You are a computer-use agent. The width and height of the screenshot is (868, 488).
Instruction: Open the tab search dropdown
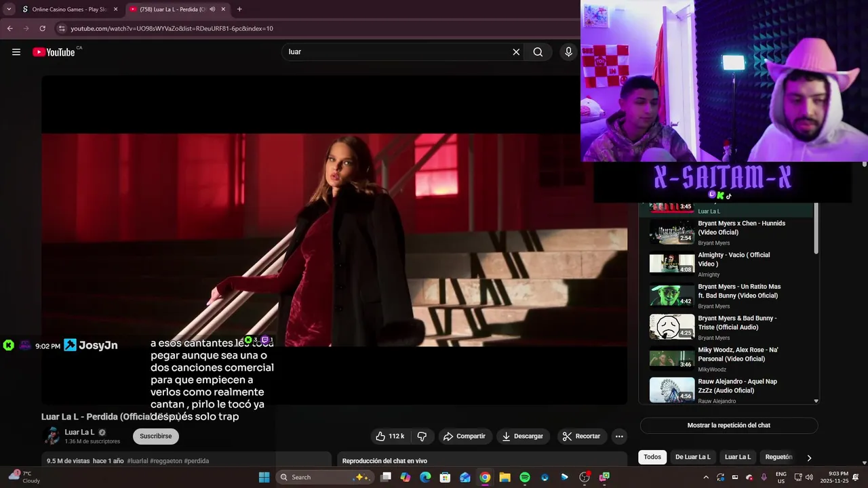9,9
